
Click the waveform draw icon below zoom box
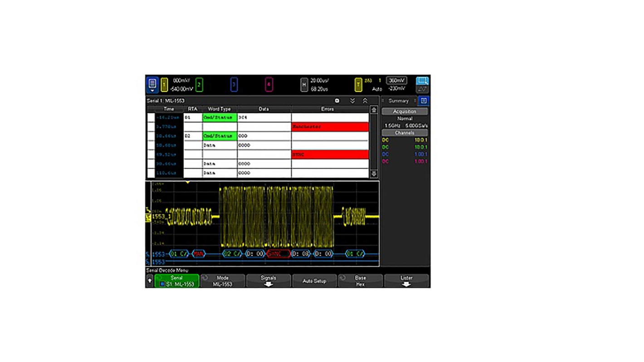coord(422,89)
